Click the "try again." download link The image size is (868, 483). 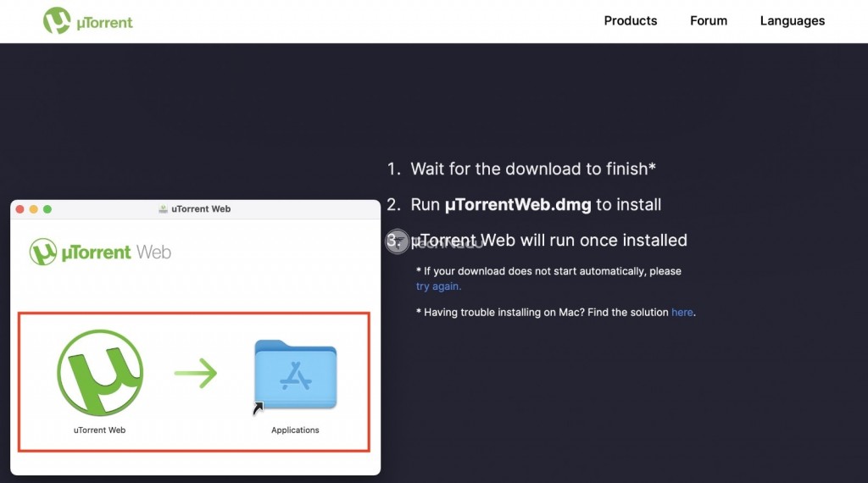tap(438, 286)
